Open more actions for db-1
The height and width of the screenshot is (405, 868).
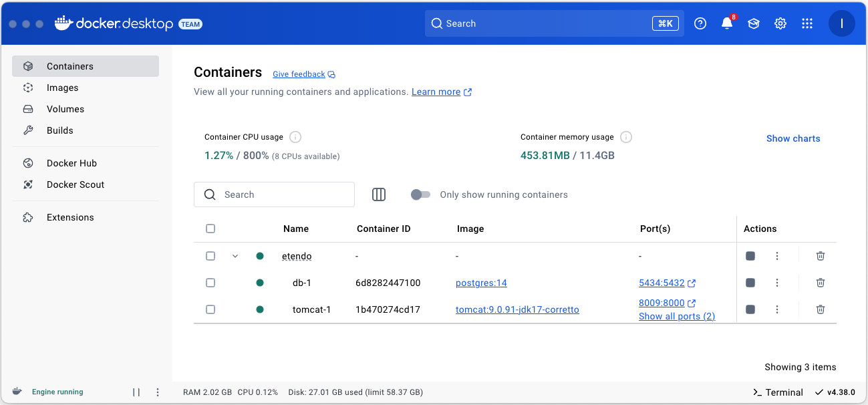[777, 283]
